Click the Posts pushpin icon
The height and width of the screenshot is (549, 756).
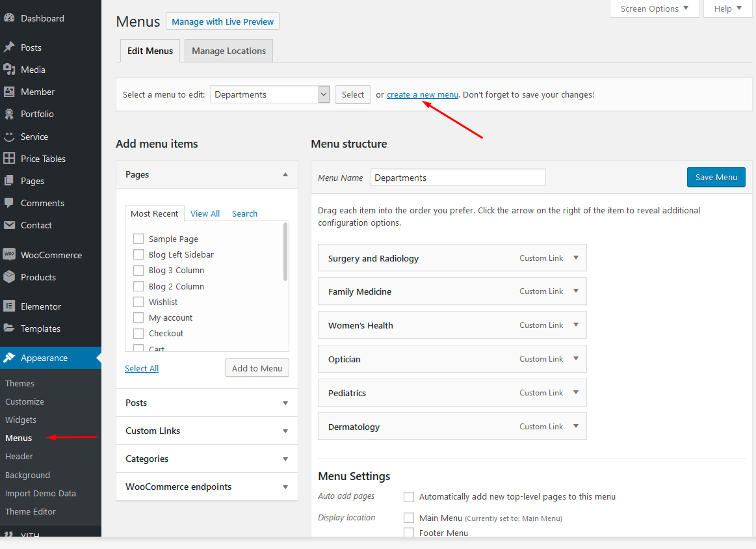click(x=9, y=47)
